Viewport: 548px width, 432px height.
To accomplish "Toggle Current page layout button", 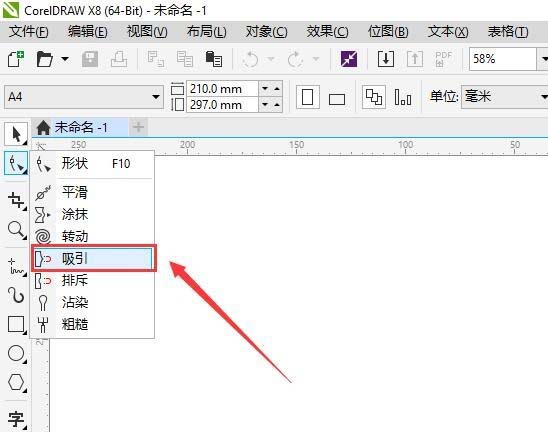I will 403,97.
